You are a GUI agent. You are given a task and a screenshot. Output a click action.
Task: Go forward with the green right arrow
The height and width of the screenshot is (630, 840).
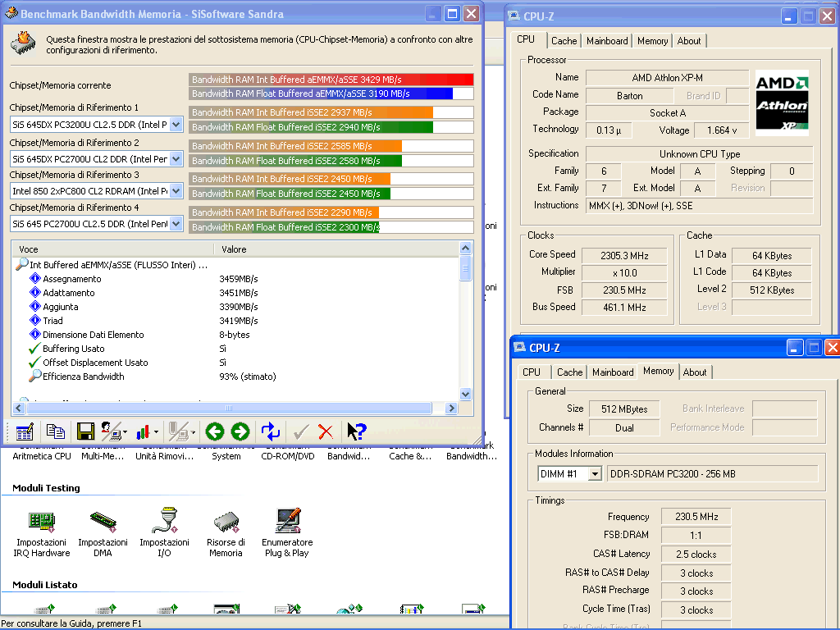point(240,431)
